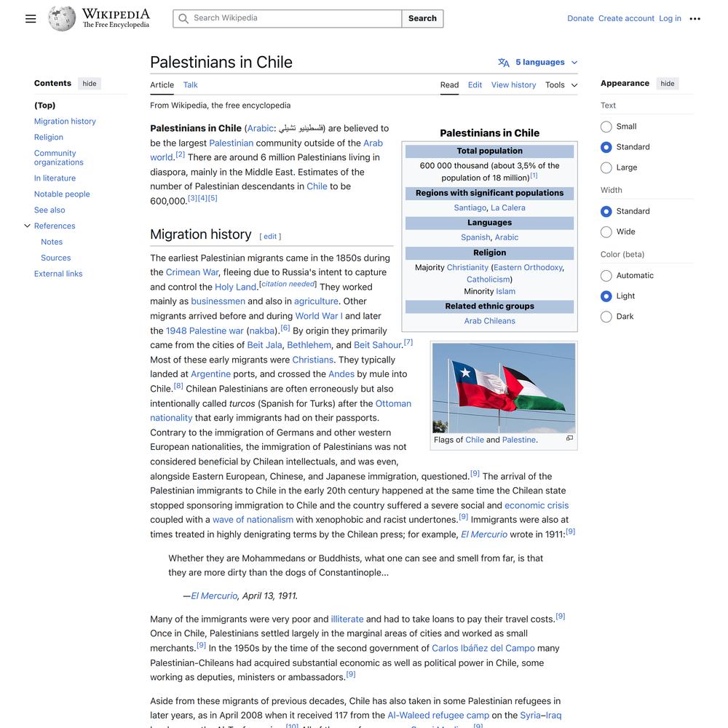Select Large text size
This screenshot has width=728, height=728.
(x=606, y=167)
